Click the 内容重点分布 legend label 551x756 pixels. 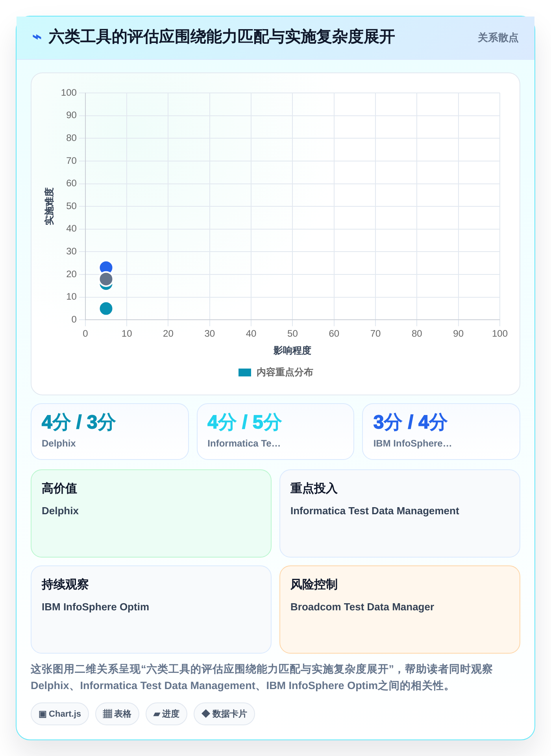click(285, 372)
